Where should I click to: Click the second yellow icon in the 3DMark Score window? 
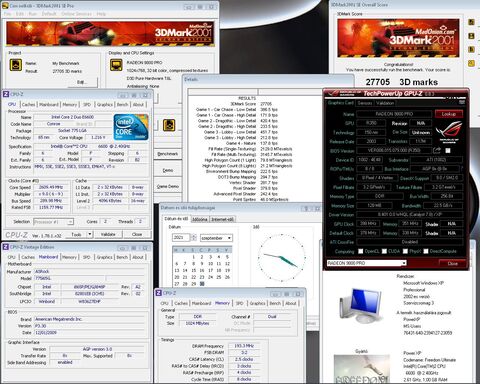[471, 36]
